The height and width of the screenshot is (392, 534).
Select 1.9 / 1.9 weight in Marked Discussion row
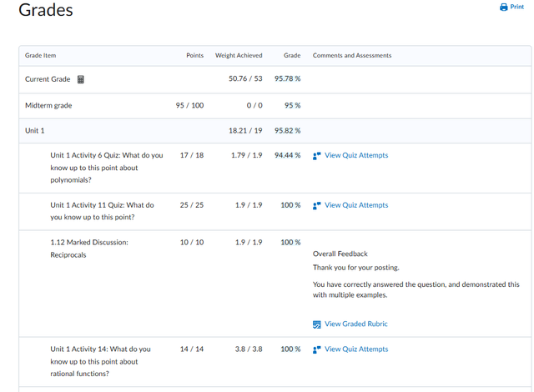coord(249,242)
